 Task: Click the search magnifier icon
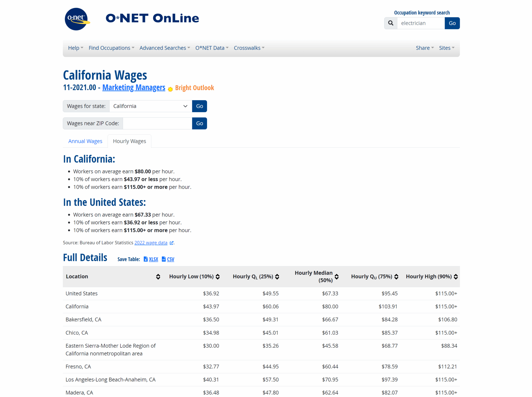[x=391, y=23]
